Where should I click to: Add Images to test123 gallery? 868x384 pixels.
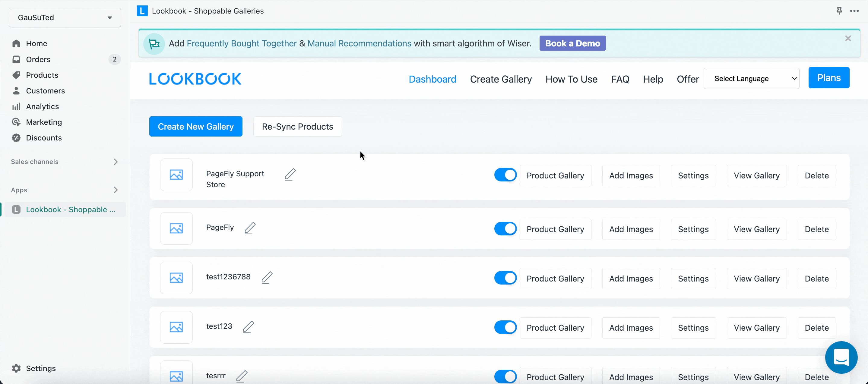631,328
